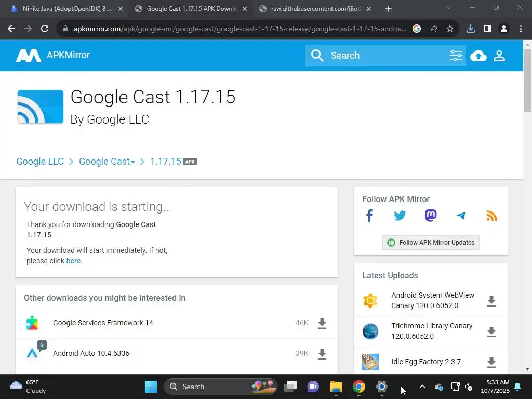Click Google icon in address bar
This screenshot has width=532, height=399.
click(x=417, y=29)
